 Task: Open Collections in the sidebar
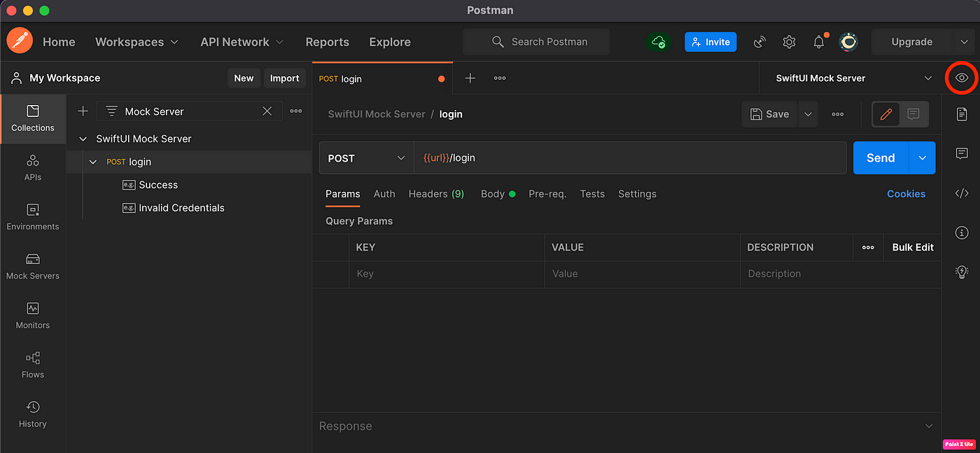click(33, 118)
